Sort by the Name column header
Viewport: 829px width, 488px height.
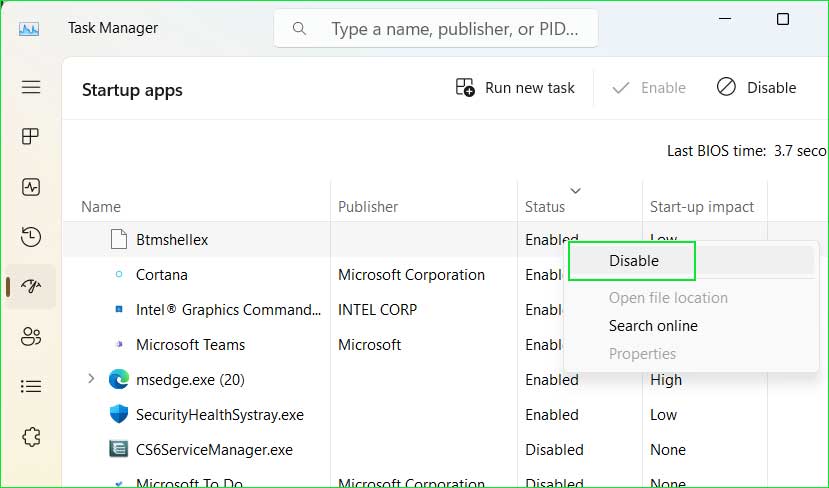point(101,207)
